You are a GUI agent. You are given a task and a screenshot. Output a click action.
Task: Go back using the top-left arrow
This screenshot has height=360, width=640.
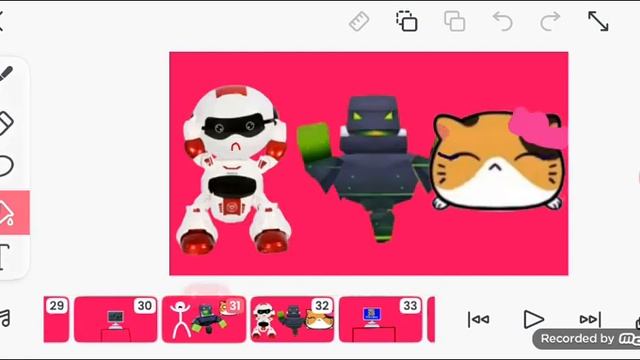[x=2, y=21]
